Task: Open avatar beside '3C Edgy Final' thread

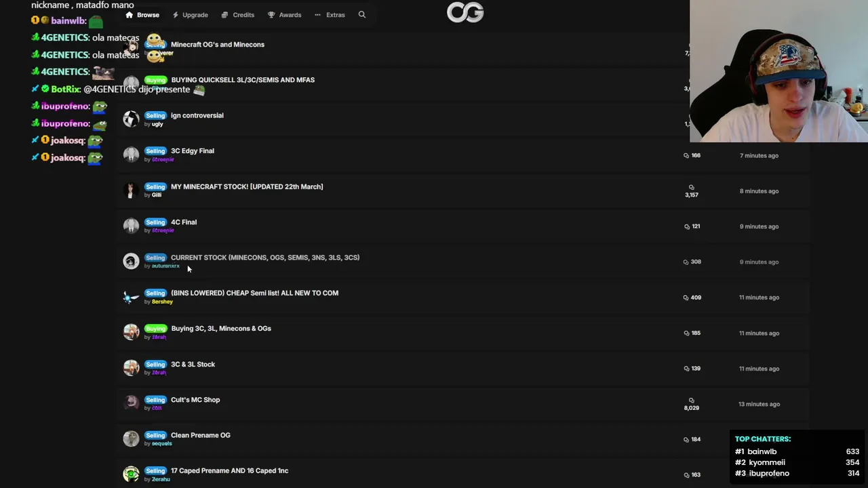Action: pos(131,155)
